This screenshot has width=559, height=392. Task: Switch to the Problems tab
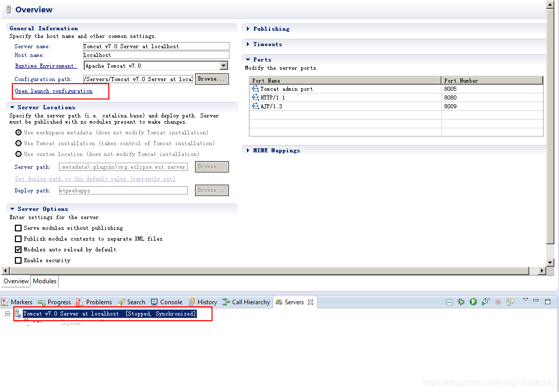click(94, 302)
